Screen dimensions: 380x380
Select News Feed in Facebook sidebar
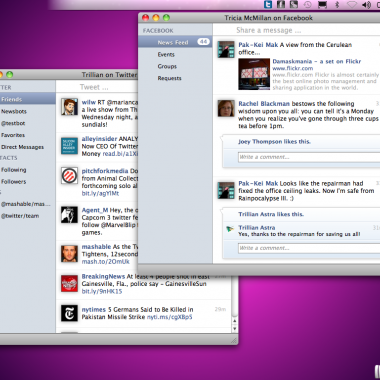[x=175, y=42]
